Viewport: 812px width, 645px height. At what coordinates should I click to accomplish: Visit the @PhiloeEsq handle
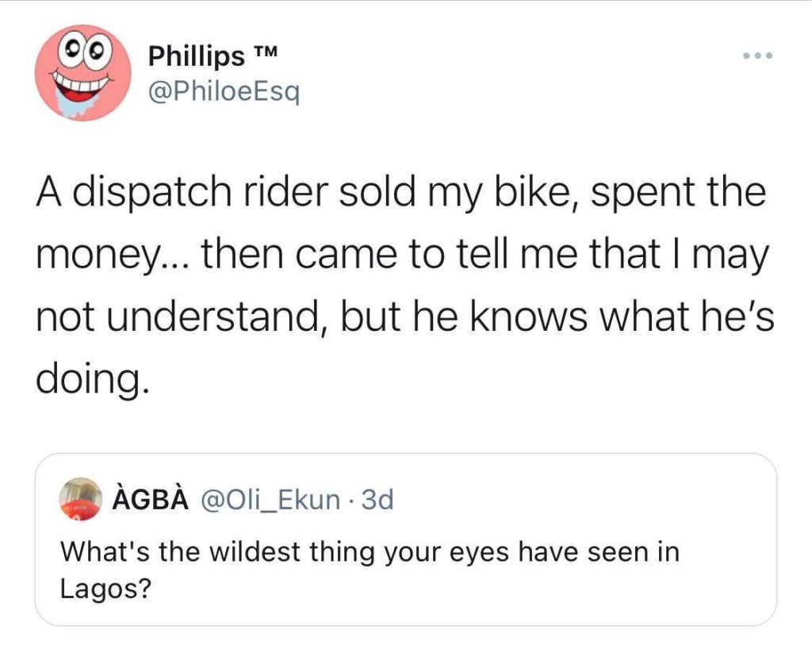tap(224, 94)
